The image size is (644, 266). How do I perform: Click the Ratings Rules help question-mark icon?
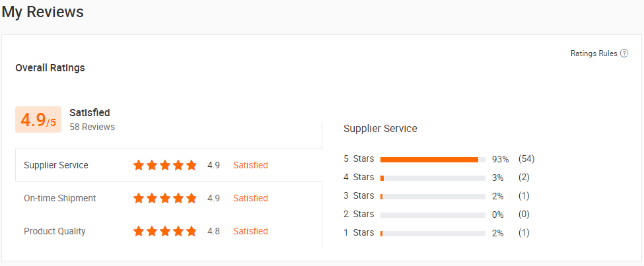pos(624,53)
